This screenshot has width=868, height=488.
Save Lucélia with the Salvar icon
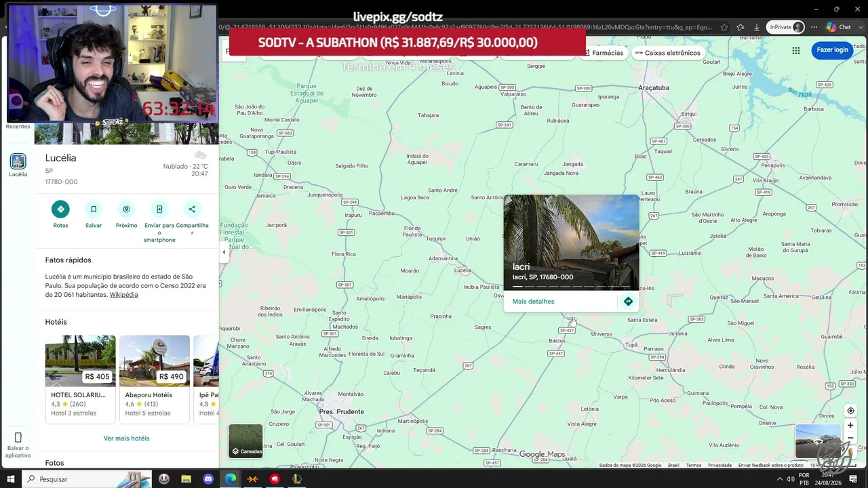click(x=94, y=209)
